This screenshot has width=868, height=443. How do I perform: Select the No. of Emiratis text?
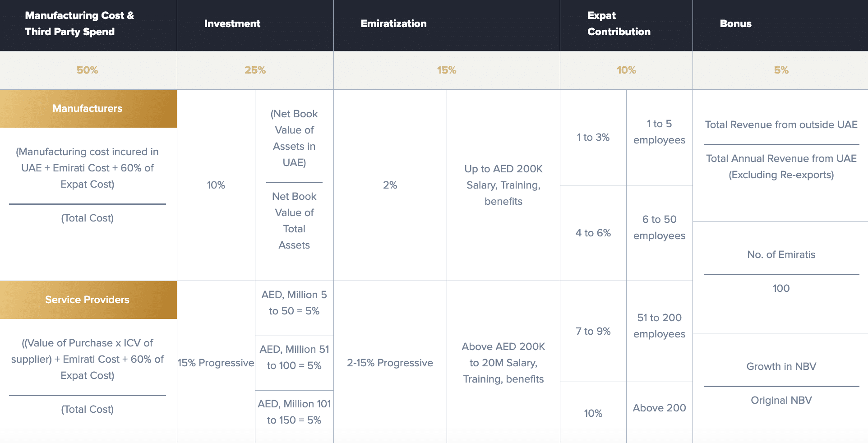tap(781, 254)
